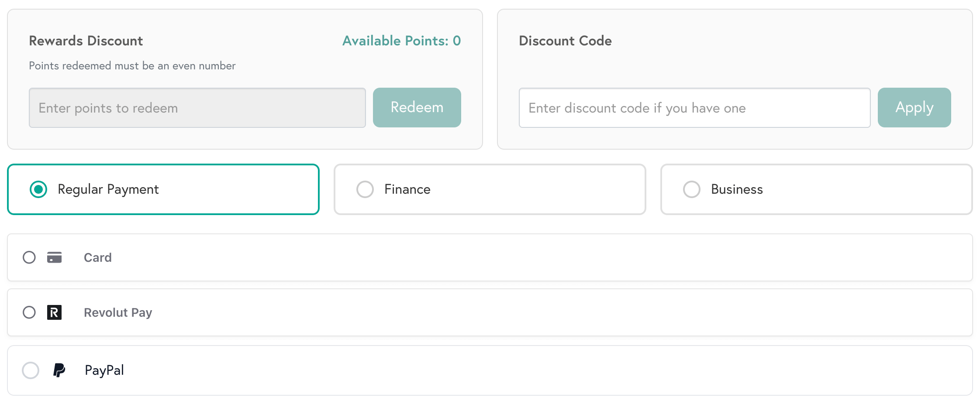980x404 pixels.
Task: Click the Rewards Discount heading
Action: pyautogui.click(x=86, y=41)
